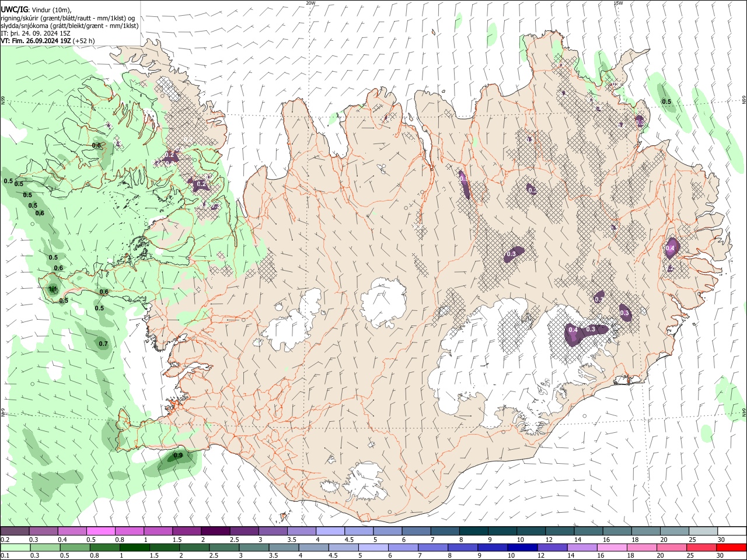
Task: Click the dark mauve 0.2–0.3 snow legend swatch
Action: tap(14, 531)
